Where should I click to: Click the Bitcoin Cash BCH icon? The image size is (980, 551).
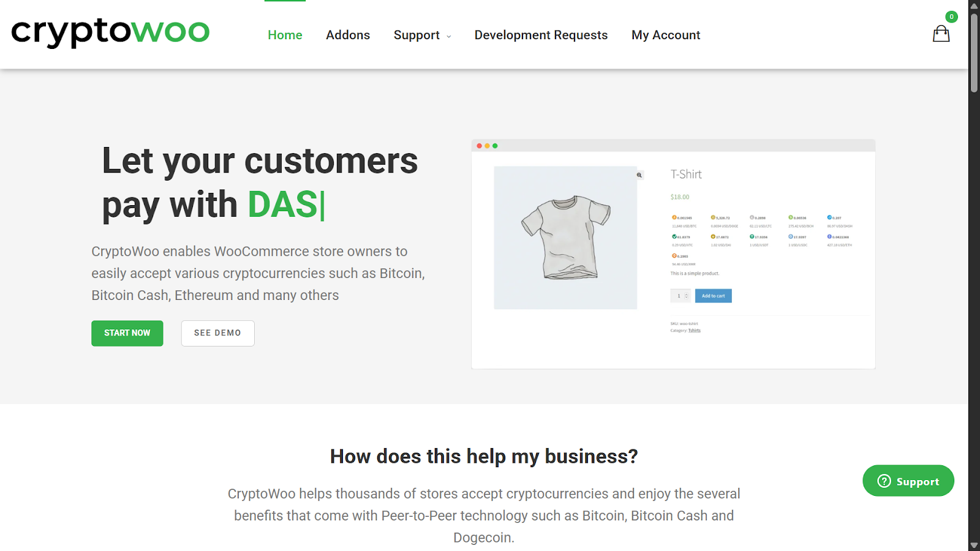(791, 217)
